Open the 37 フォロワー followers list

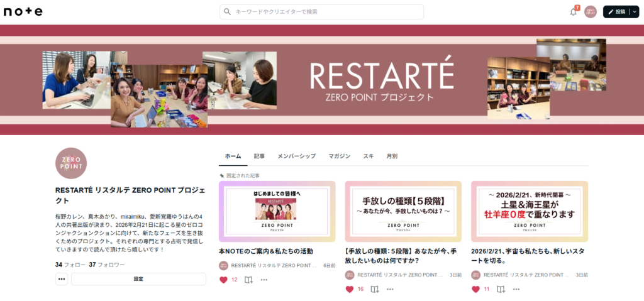pos(107,265)
